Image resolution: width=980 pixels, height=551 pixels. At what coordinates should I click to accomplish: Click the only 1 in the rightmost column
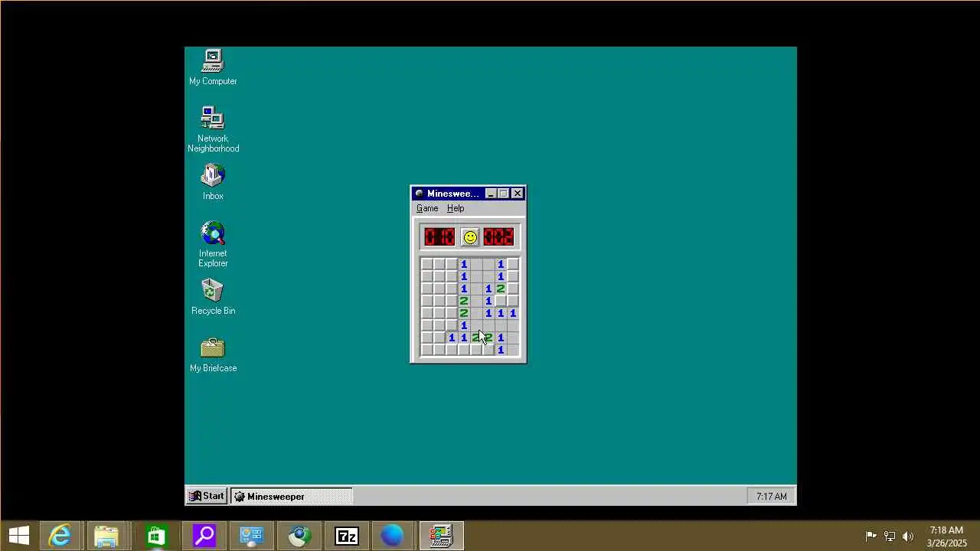(x=513, y=313)
